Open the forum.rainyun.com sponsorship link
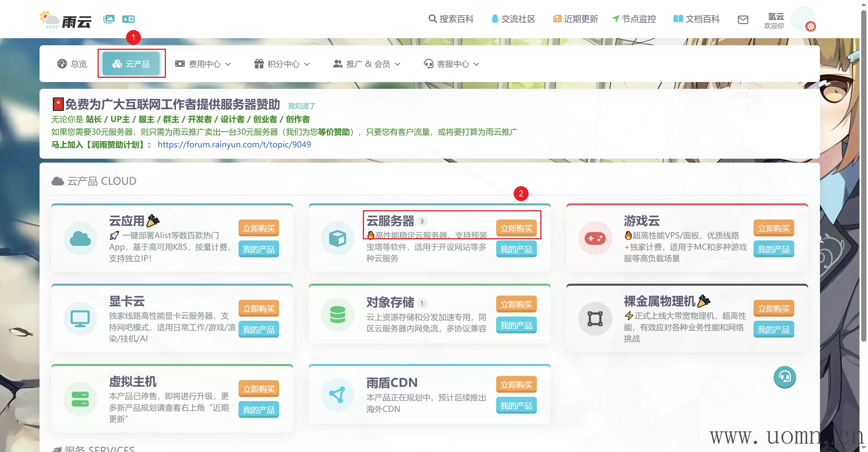 [x=234, y=144]
